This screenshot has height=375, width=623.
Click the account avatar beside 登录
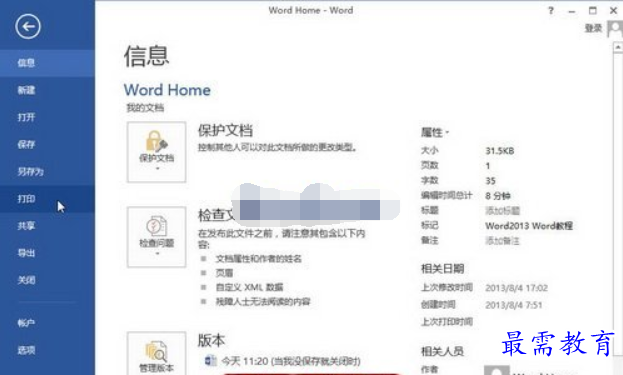click(x=615, y=29)
